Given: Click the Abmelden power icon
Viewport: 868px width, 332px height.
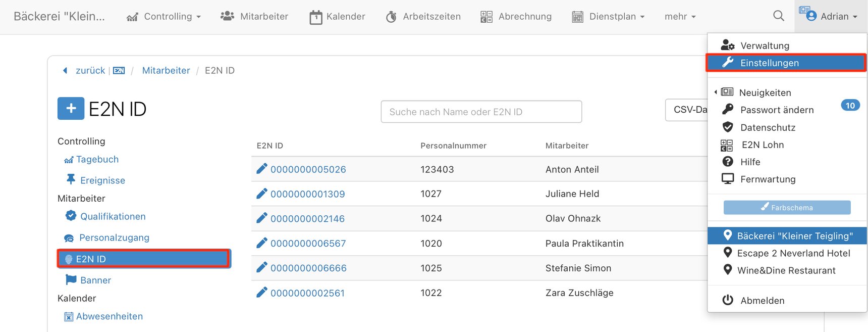Looking at the screenshot, I should [727, 300].
